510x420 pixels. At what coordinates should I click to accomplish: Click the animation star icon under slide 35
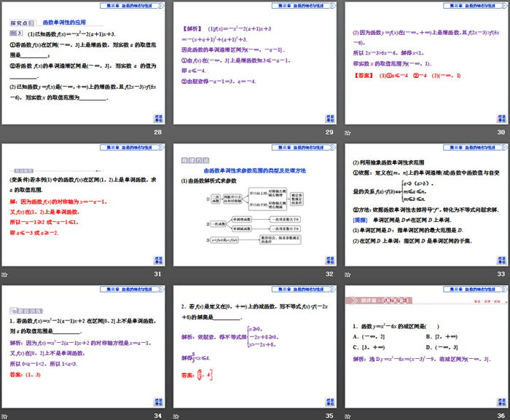pos(176,415)
